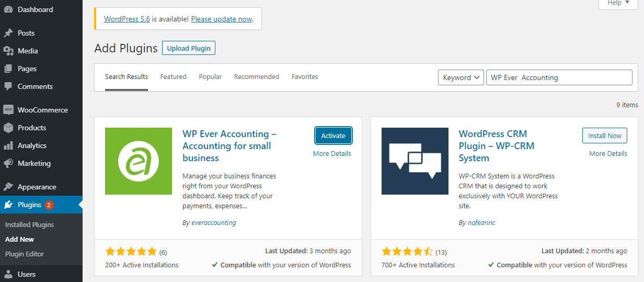644x282 pixels.
Task: Select the Pages icon in the sidebar
Action: pos(8,69)
